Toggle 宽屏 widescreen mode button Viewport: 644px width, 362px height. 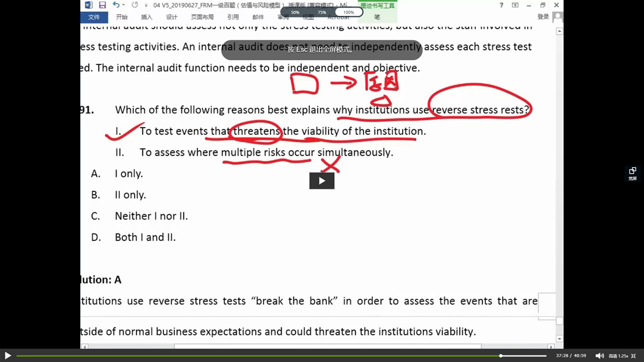632,174
